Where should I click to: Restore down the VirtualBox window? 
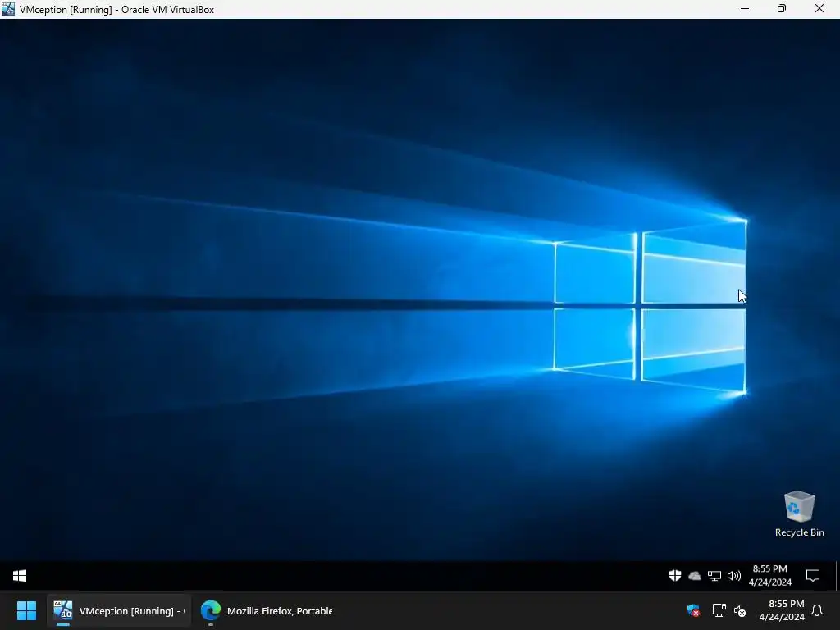pos(782,8)
